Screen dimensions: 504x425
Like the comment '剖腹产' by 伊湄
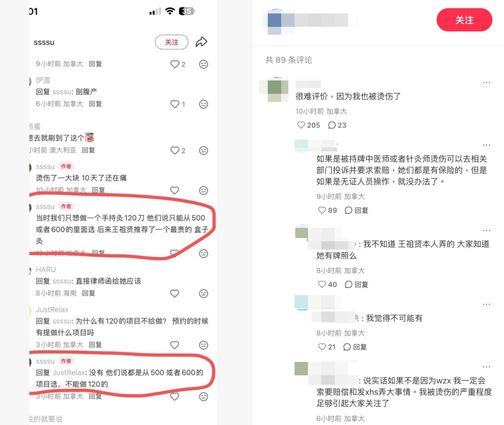pyautogui.click(x=175, y=104)
